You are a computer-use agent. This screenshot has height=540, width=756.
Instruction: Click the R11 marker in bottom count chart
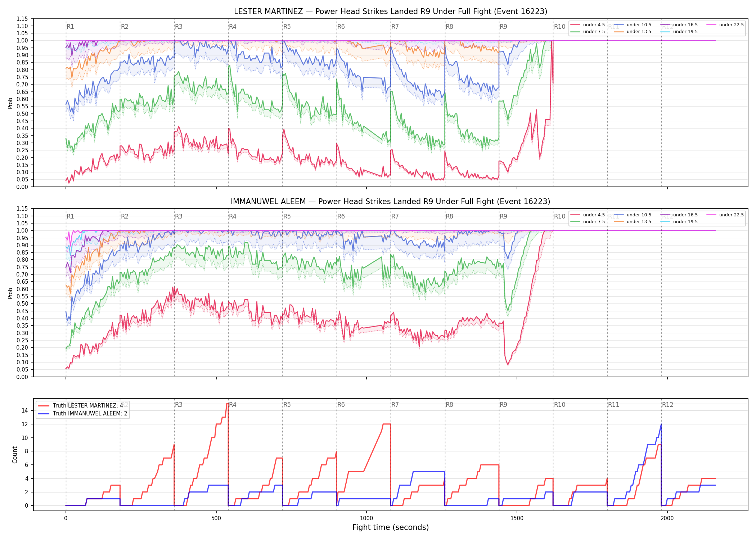click(614, 405)
